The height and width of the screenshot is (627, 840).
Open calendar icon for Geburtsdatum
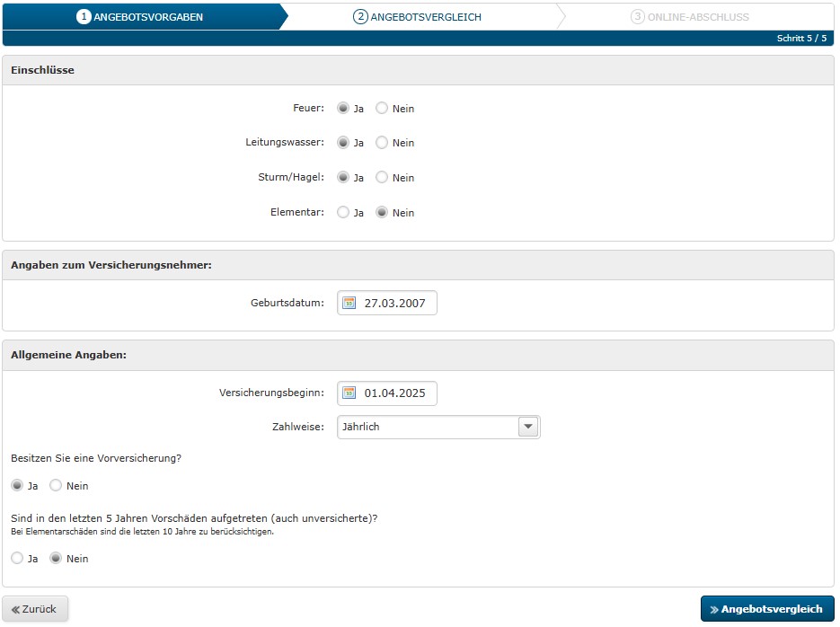click(349, 303)
